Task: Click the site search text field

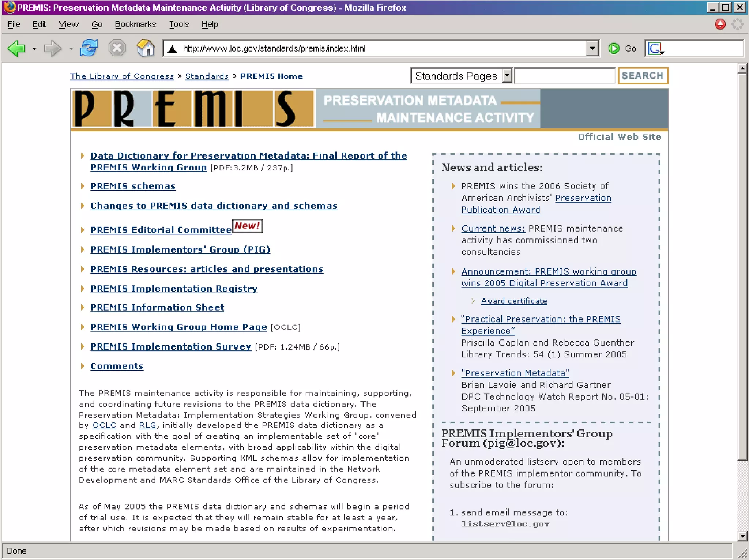Action: [x=565, y=76]
